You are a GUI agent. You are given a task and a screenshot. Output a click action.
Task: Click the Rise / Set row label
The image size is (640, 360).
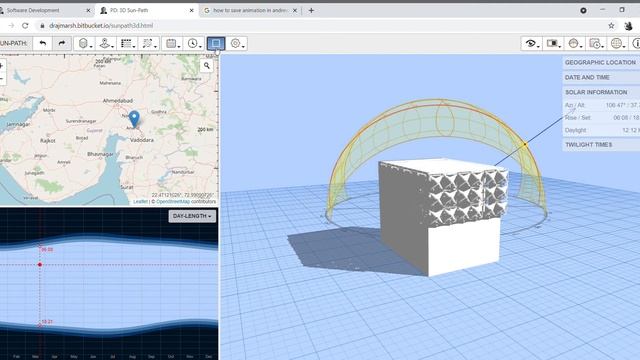pyautogui.click(x=577, y=118)
